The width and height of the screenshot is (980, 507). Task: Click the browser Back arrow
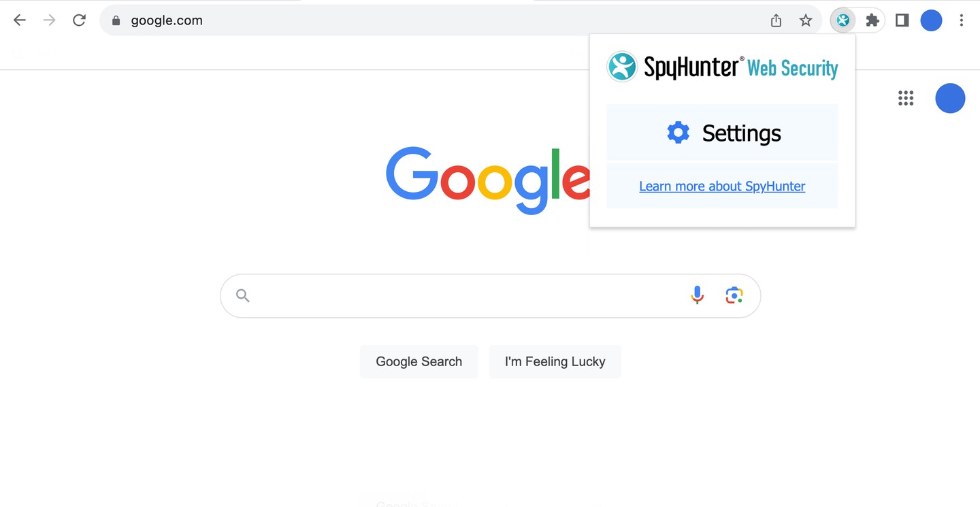coord(20,20)
